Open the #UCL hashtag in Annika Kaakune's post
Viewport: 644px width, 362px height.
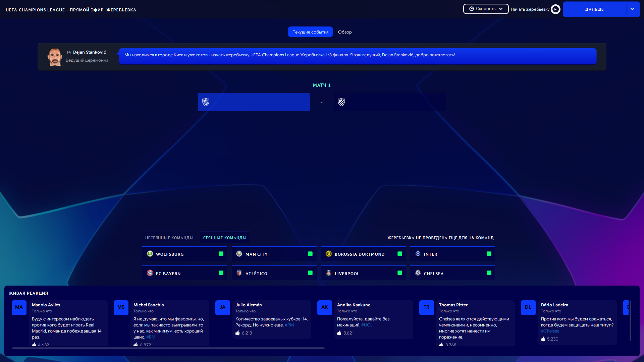367,325
